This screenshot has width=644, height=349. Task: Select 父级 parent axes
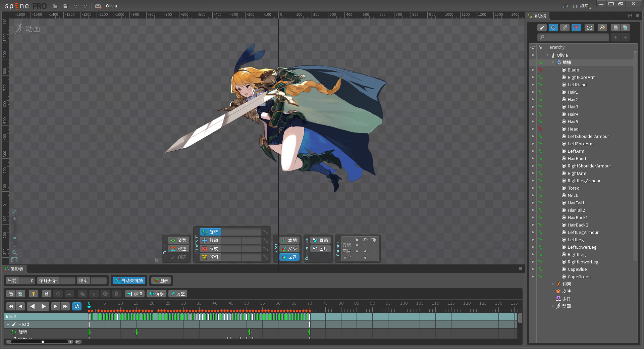289,249
